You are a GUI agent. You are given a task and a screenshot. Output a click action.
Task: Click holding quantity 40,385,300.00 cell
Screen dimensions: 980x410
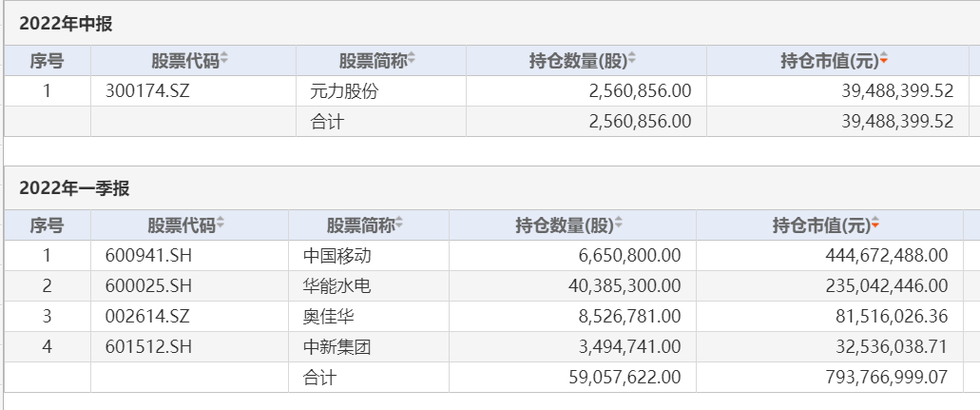coord(617,286)
